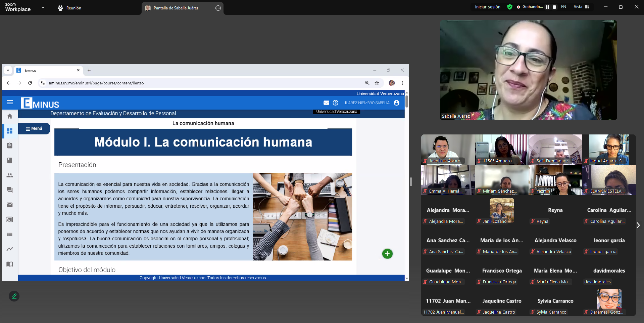Open the clipboard tasks icon in Eminus

[x=9, y=146]
